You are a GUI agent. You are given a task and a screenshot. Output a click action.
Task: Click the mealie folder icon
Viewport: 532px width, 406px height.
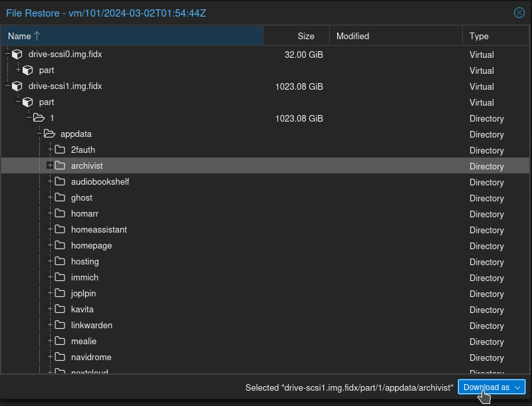[60, 341]
